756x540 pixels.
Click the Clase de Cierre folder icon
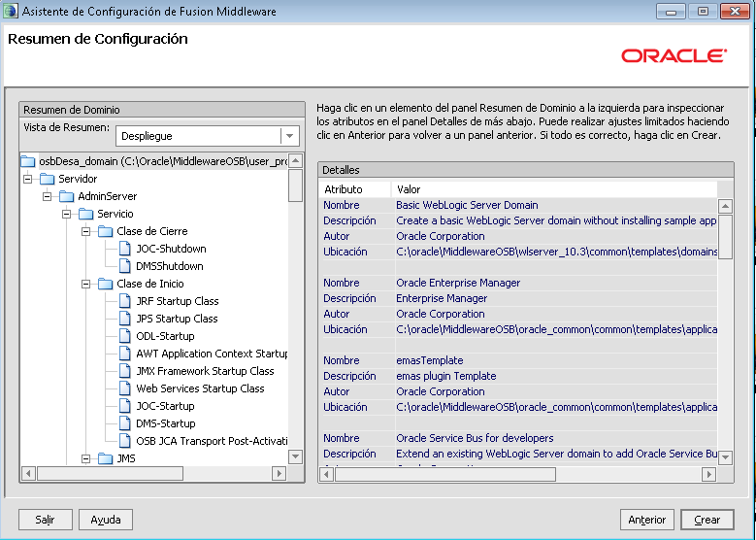105,231
